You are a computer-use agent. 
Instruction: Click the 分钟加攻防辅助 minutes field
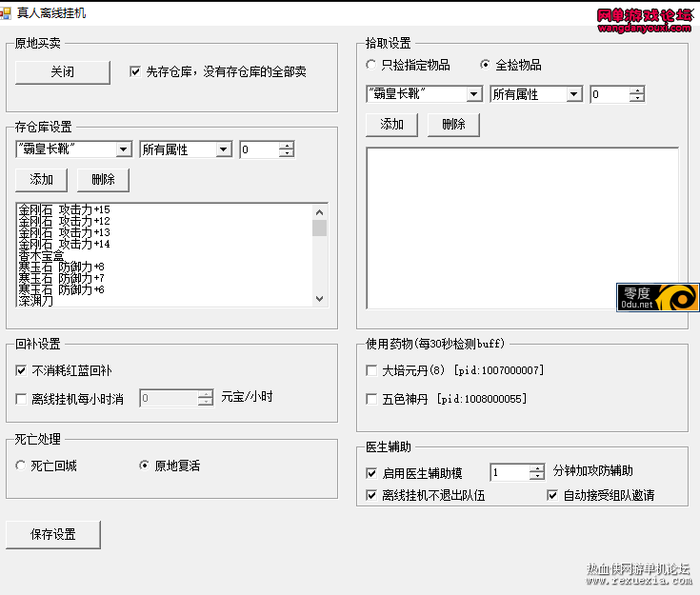(510, 472)
